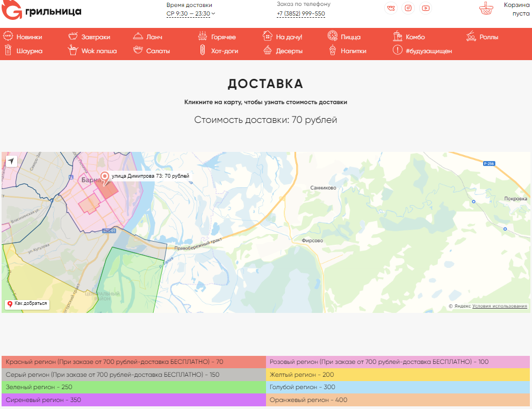This screenshot has width=532, height=409.
Task: Click the Новинки badge icon
Action: (8, 36)
